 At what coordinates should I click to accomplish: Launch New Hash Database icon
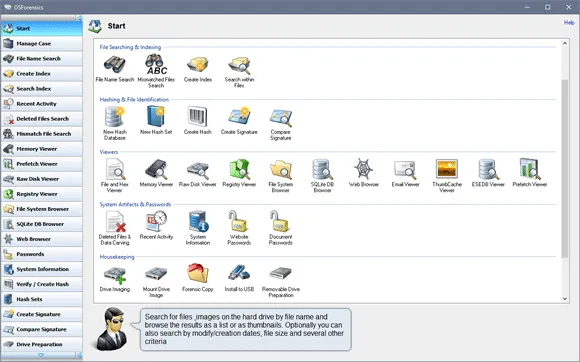coord(115,117)
